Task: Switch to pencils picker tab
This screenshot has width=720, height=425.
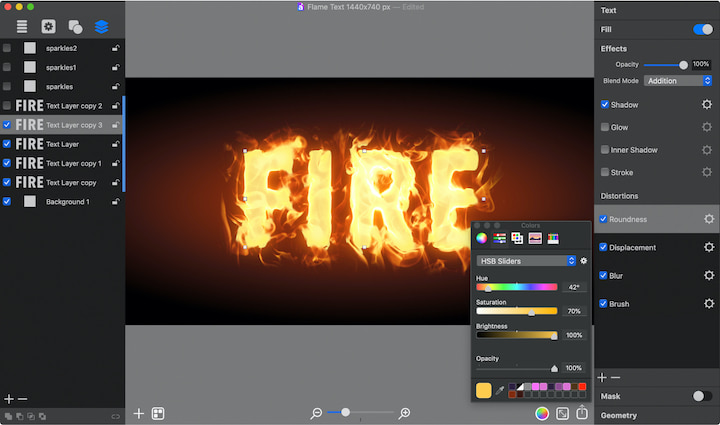Action: 553,238
